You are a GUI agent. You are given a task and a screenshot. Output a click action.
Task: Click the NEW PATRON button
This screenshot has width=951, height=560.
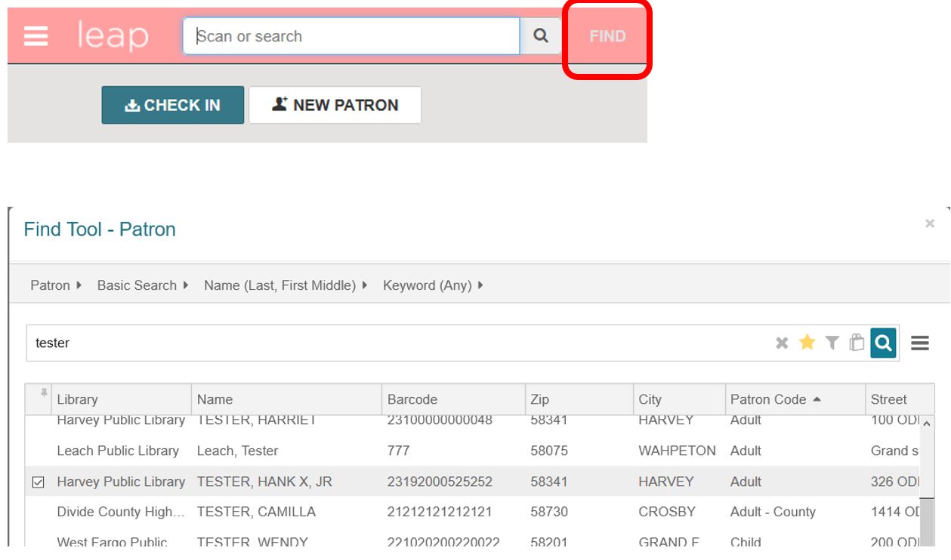point(335,105)
